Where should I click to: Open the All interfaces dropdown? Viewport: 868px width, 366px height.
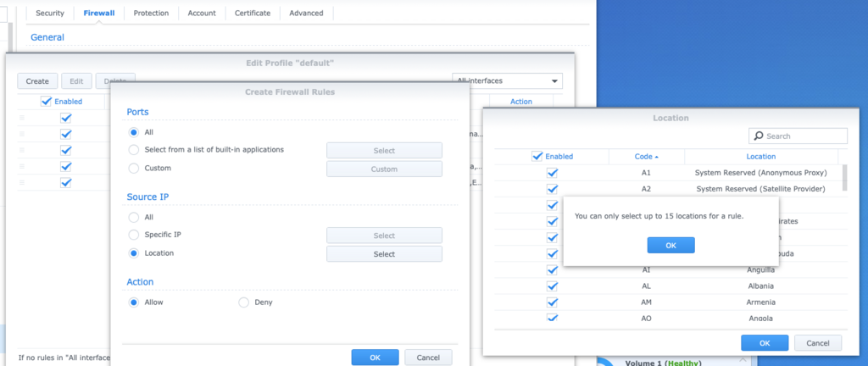coord(507,81)
